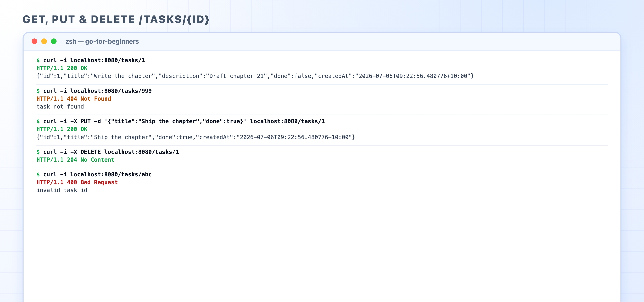
Task: Click the 'HTTP/1.1 400 Bad Request' status line
Action: pos(77,182)
